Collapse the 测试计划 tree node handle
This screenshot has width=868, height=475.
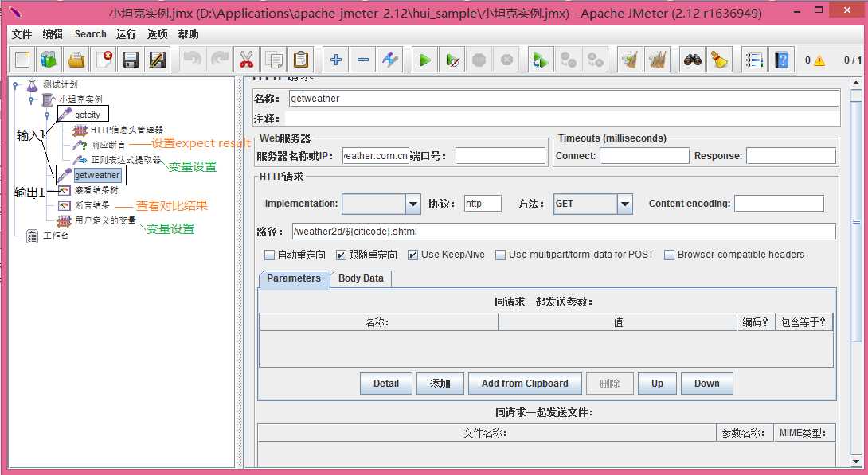click(15, 84)
